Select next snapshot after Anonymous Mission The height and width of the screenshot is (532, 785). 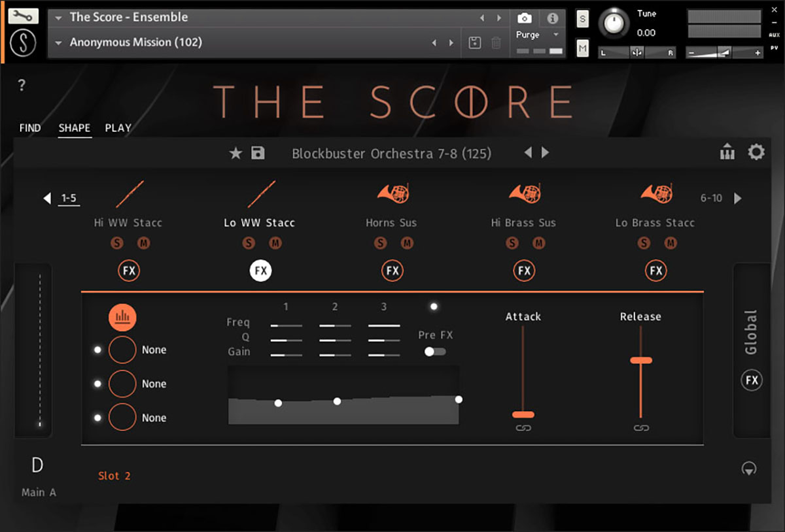[x=451, y=43]
